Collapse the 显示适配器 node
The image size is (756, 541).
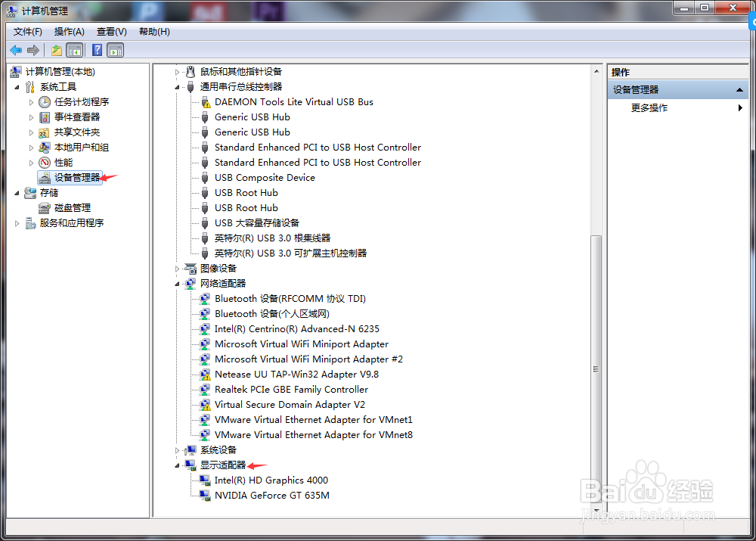(177, 465)
